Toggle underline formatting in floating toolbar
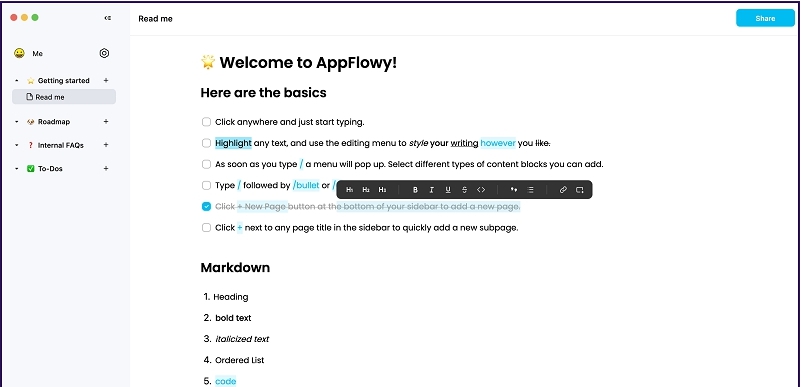 point(448,189)
